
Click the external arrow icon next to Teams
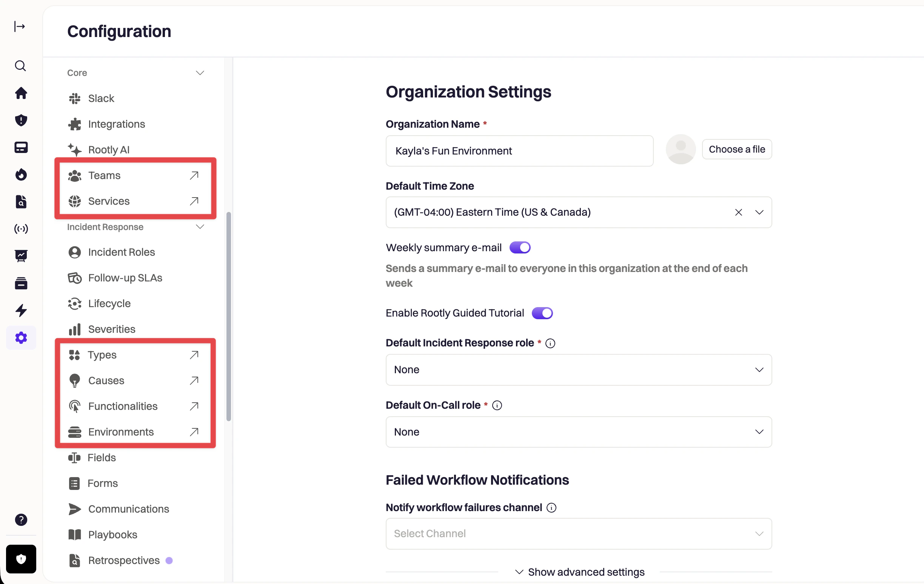(194, 176)
